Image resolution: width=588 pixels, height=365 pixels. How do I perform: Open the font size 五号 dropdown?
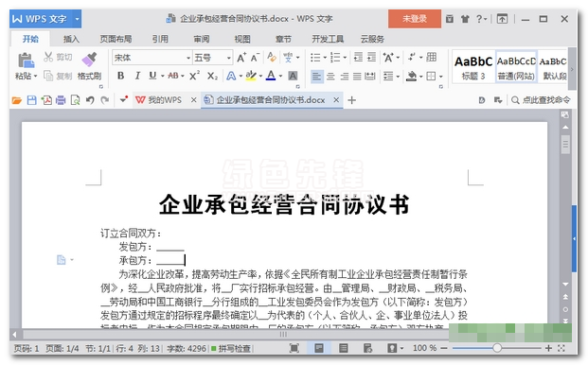213,58
